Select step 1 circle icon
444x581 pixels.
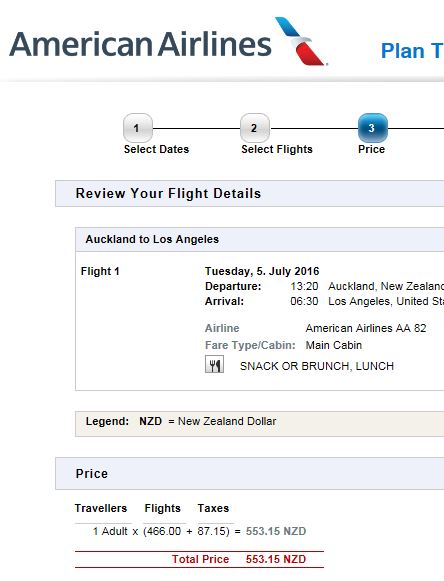(x=137, y=128)
